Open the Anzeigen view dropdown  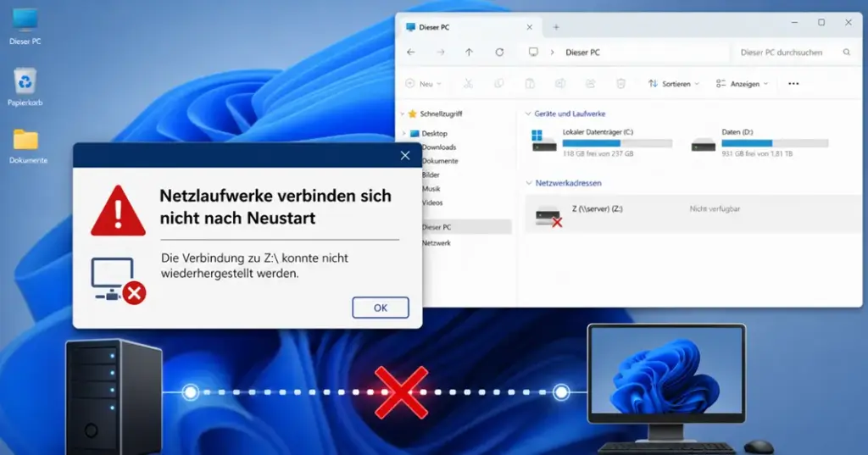point(742,84)
